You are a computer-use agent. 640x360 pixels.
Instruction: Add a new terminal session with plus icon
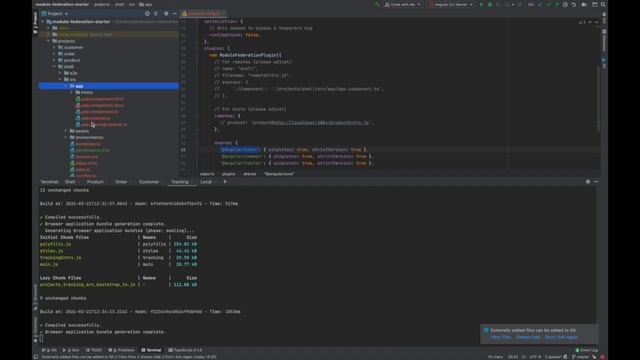point(224,182)
